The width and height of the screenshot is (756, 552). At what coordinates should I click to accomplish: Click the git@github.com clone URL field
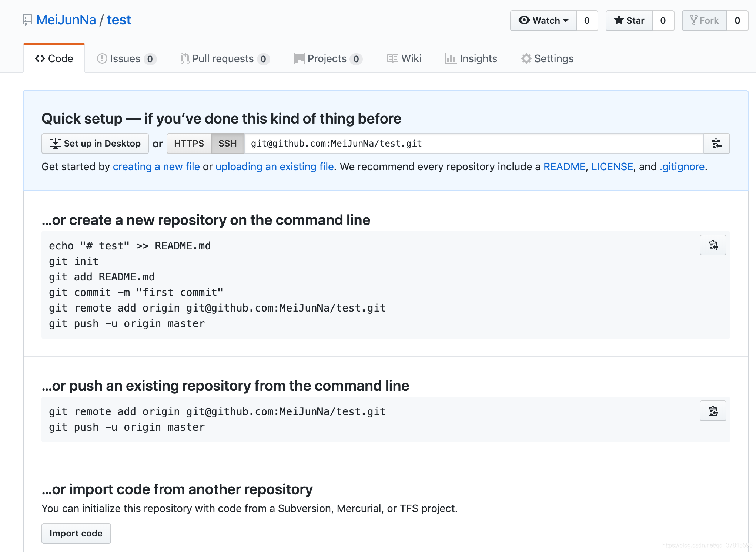(x=474, y=144)
